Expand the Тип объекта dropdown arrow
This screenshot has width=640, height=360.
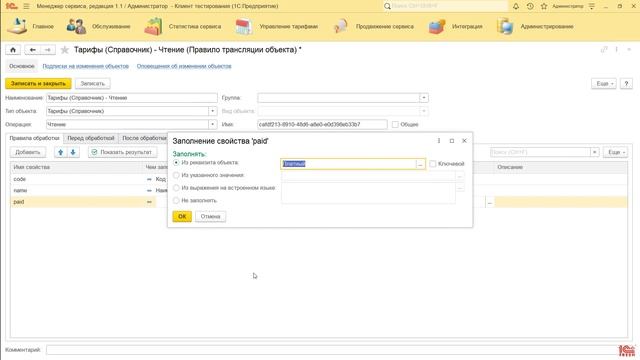(212, 111)
